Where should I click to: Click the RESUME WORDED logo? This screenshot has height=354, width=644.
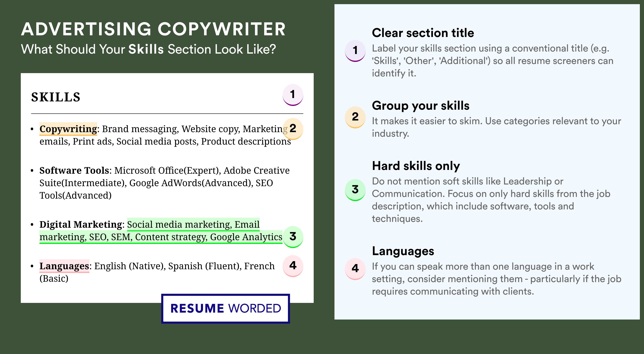225,309
